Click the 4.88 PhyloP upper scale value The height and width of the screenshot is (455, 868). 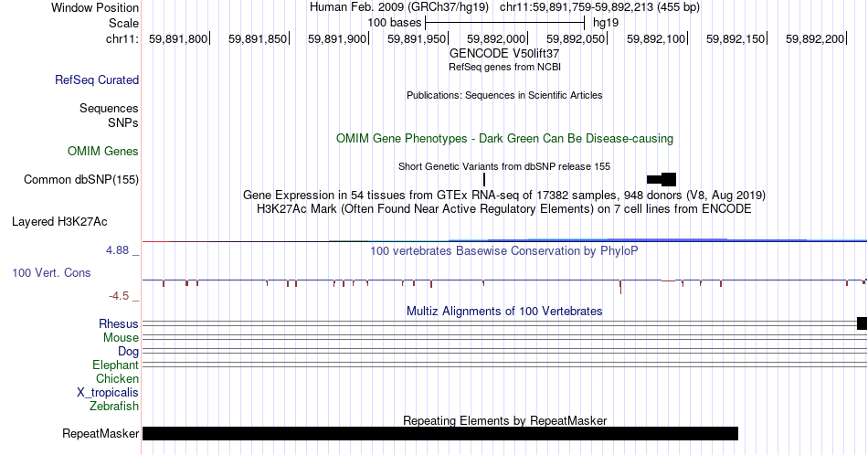tap(117, 250)
